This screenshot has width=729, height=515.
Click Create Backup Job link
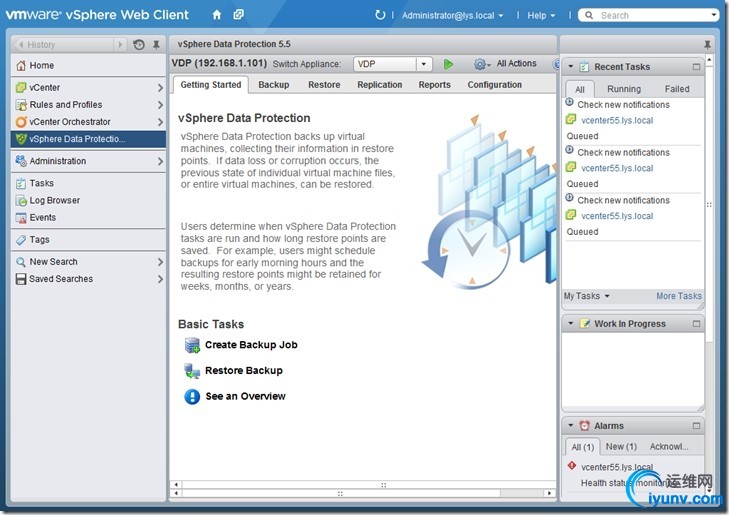[x=251, y=345]
